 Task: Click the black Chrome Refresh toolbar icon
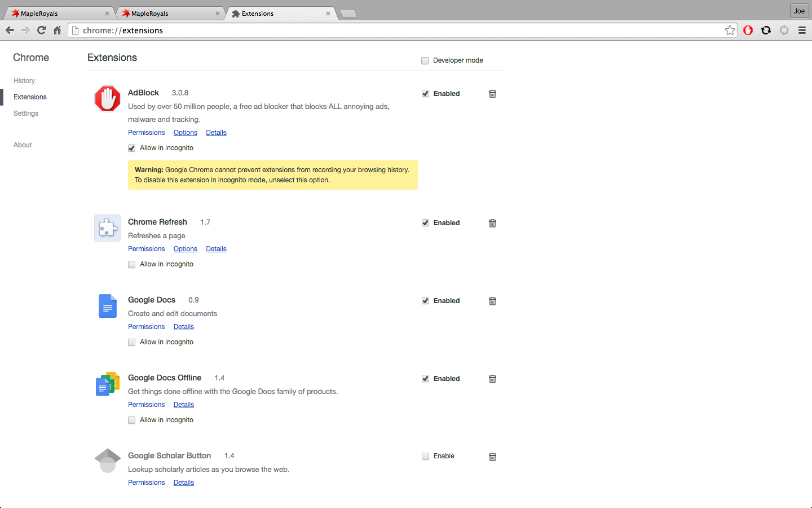(x=766, y=30)
